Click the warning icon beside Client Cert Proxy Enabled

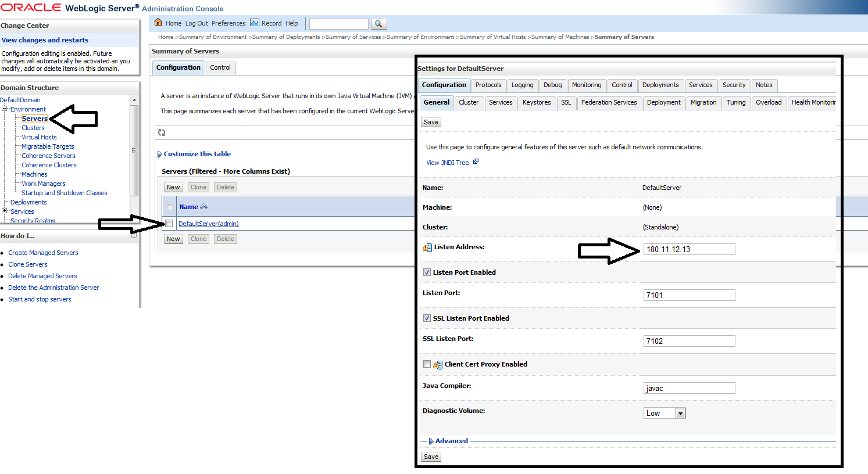click(438, 365)
